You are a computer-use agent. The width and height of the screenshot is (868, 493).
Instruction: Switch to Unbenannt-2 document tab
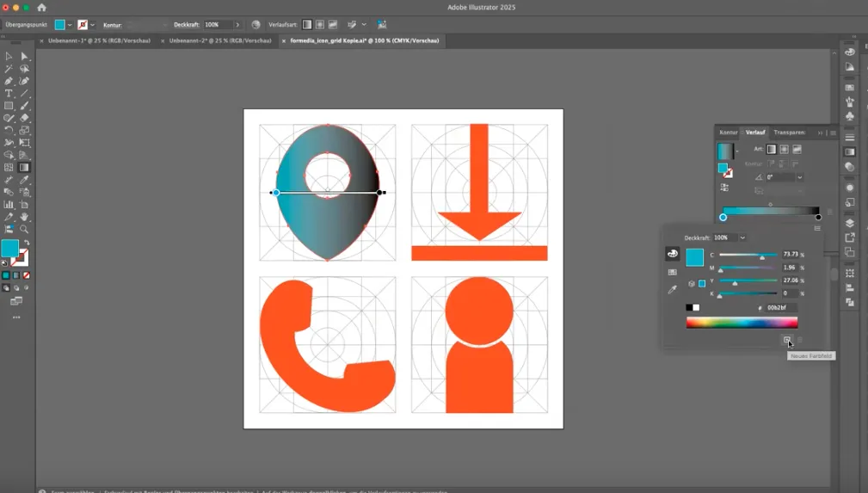[219, 40]
